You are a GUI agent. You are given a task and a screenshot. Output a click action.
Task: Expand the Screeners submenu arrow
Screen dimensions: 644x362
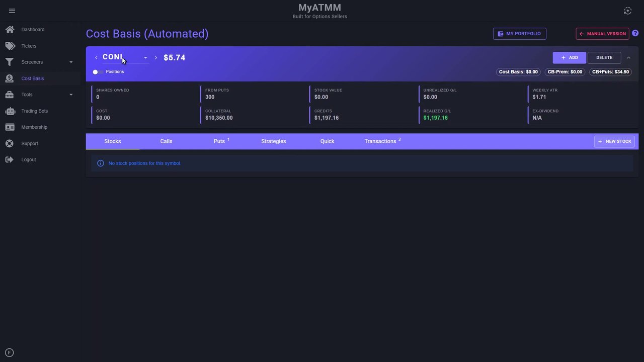coord(71,62)
